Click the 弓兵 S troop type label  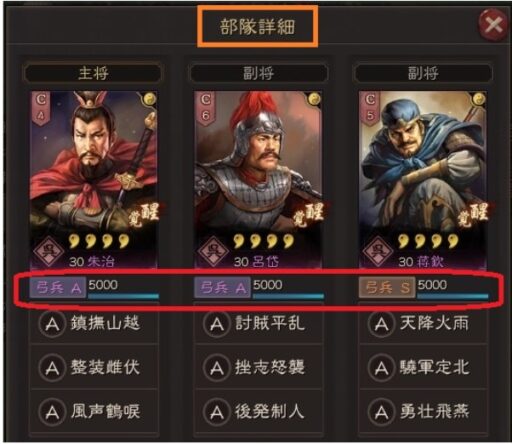(x=387, y=287)
